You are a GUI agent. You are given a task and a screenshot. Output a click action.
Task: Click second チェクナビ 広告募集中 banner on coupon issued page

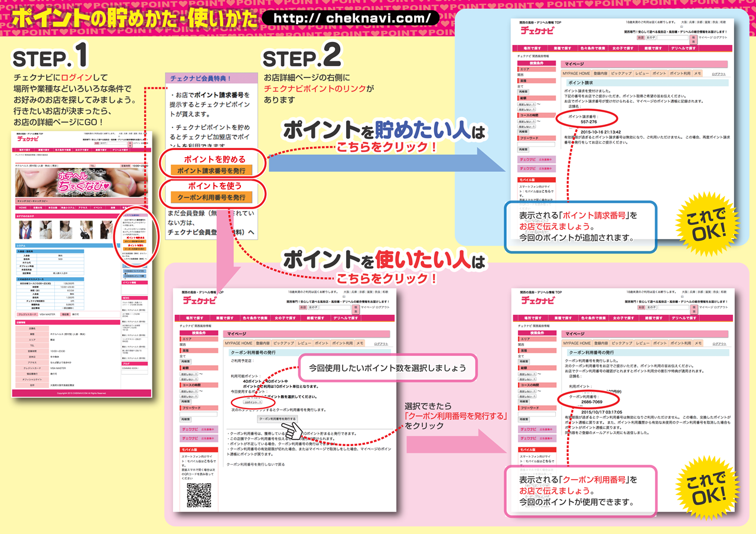point(537,439)
